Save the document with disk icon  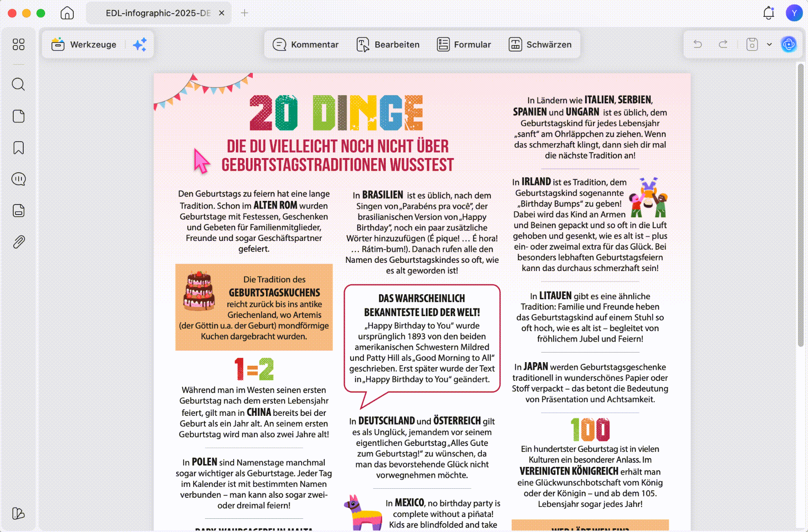pyautogui.click(x=752, y=44)
